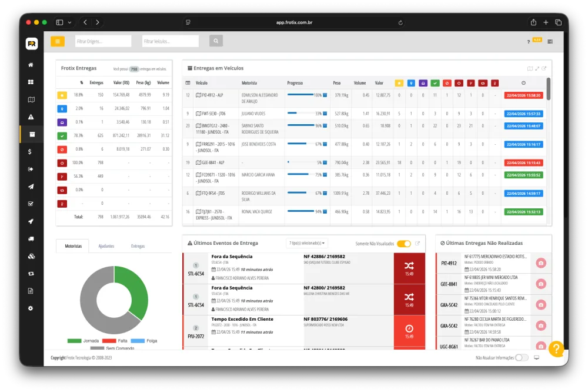
Task: Sort by the Motorista column header
Action: [249, 83]
